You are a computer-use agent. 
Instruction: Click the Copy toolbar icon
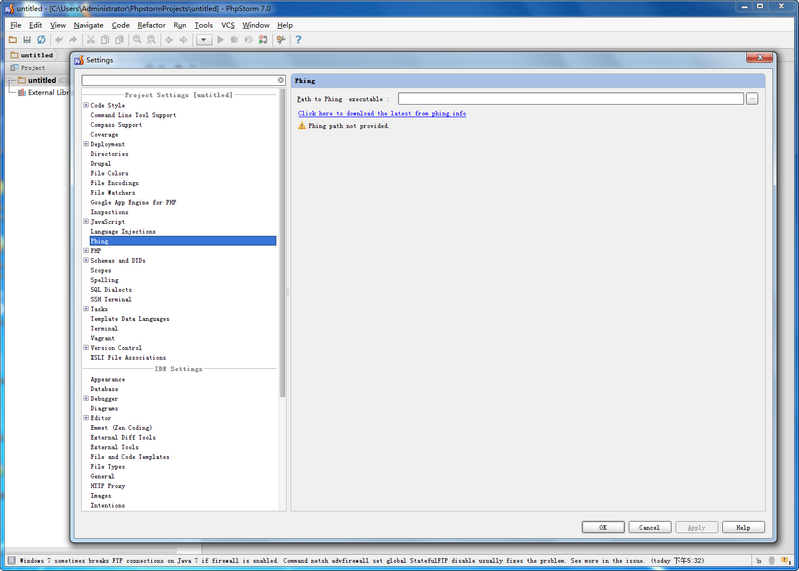105,40
